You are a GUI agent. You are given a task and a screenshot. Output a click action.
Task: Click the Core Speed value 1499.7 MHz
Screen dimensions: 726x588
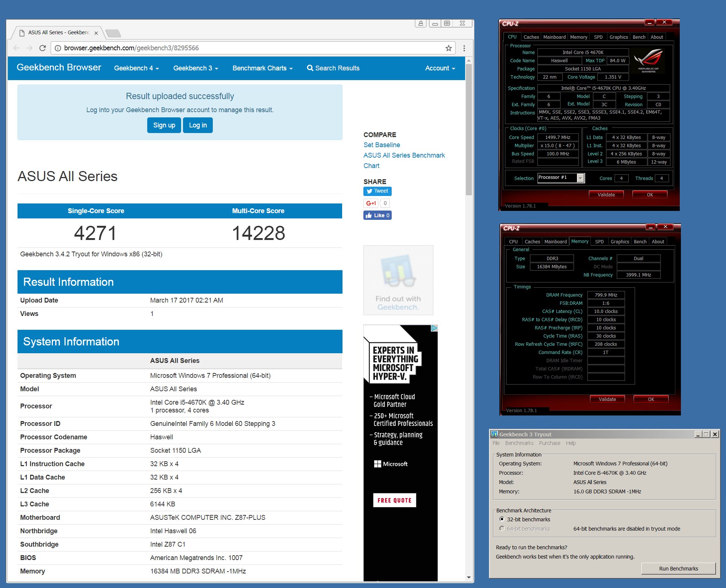point(558,137)
